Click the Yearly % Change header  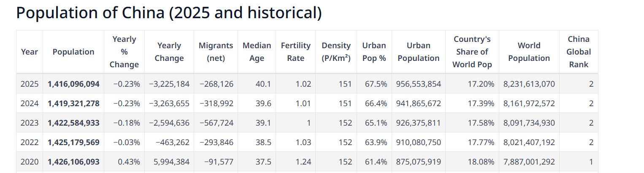pyautogui.click(x=124, y=52)
